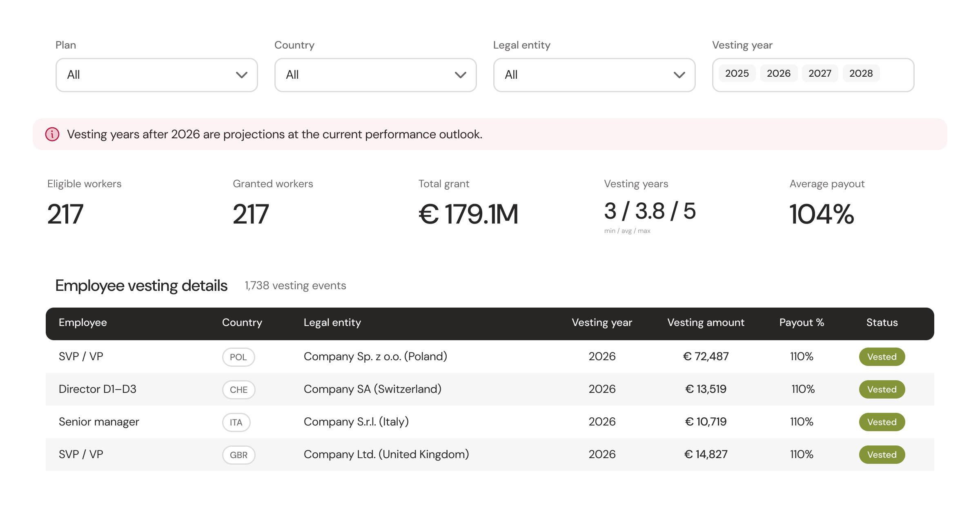Click Company Sp. z o.o. (Poland) entity
980x514 pixels.
376,357
